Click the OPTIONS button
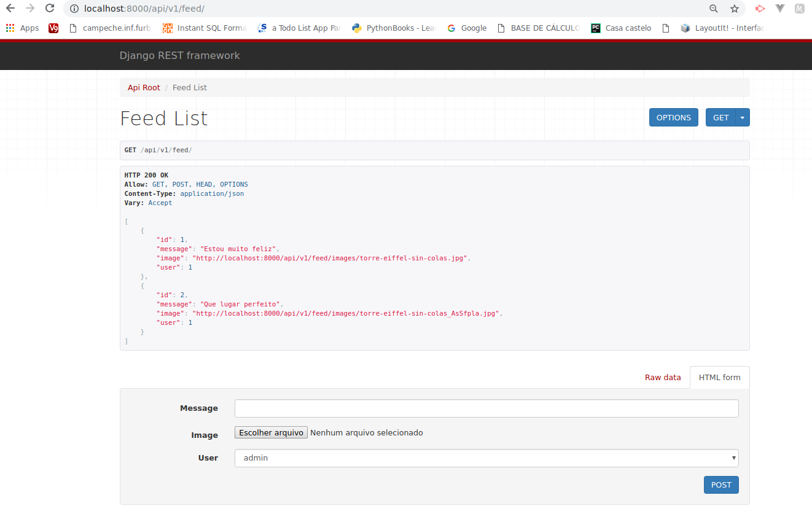This screenshot has height=522, width=812. (x=673, y=117)
